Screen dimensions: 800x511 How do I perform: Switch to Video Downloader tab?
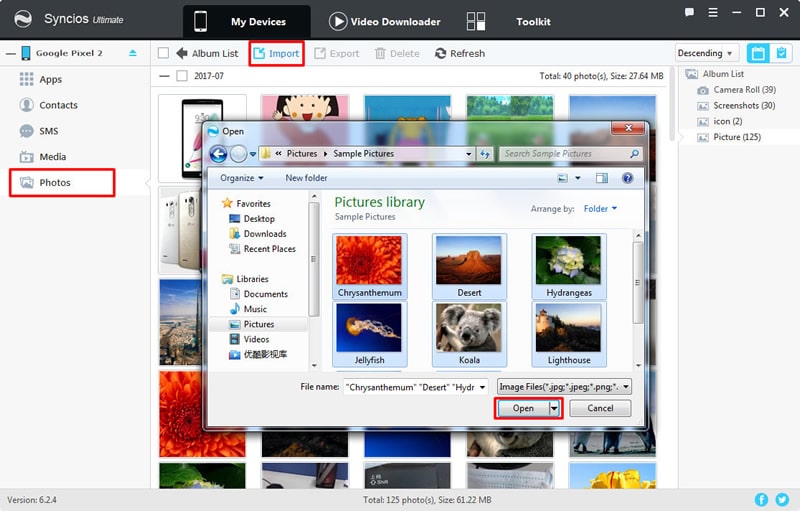[x=385, y=22]
